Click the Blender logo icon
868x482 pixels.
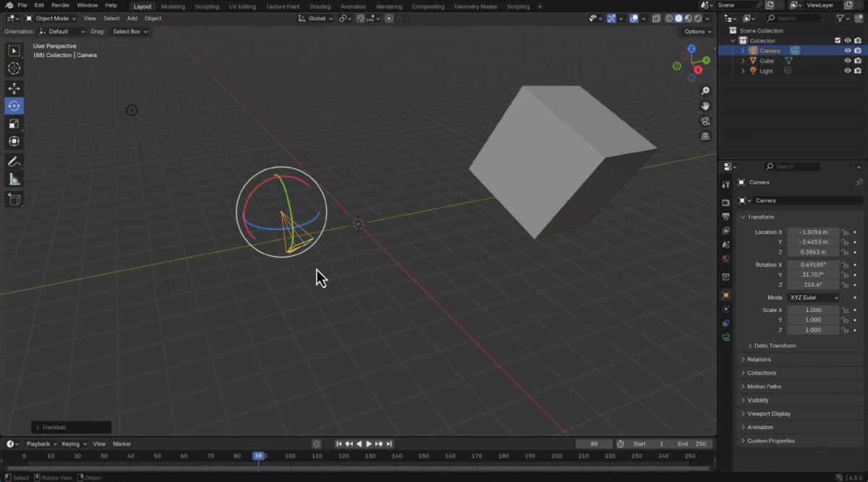pos(9,6)
